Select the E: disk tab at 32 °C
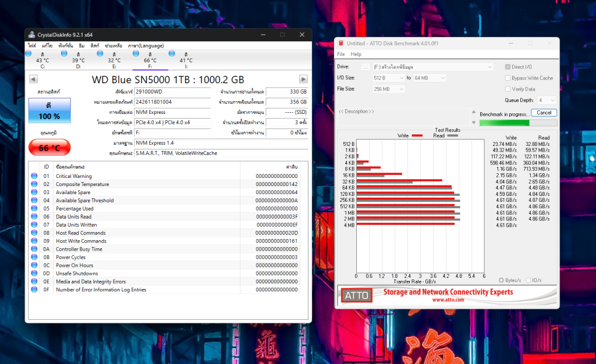The width and height of the screenshot is (596, 364). point(114,60)
